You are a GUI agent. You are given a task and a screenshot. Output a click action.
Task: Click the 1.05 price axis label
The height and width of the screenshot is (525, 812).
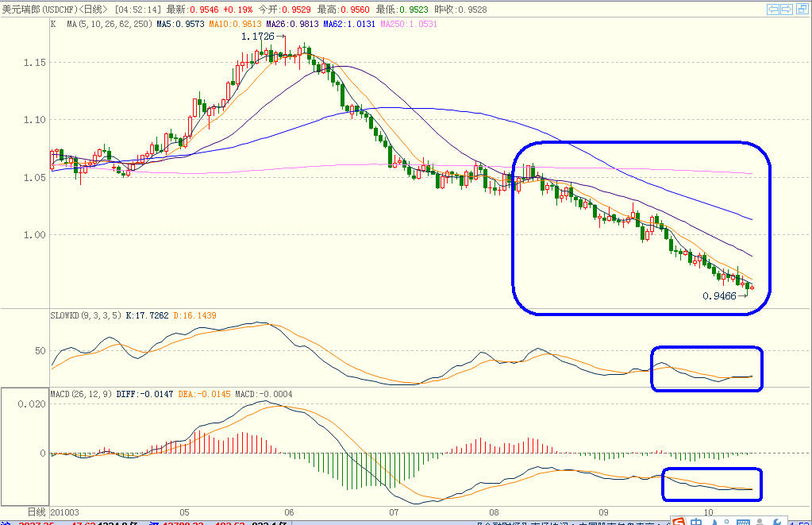coord(35,178)
